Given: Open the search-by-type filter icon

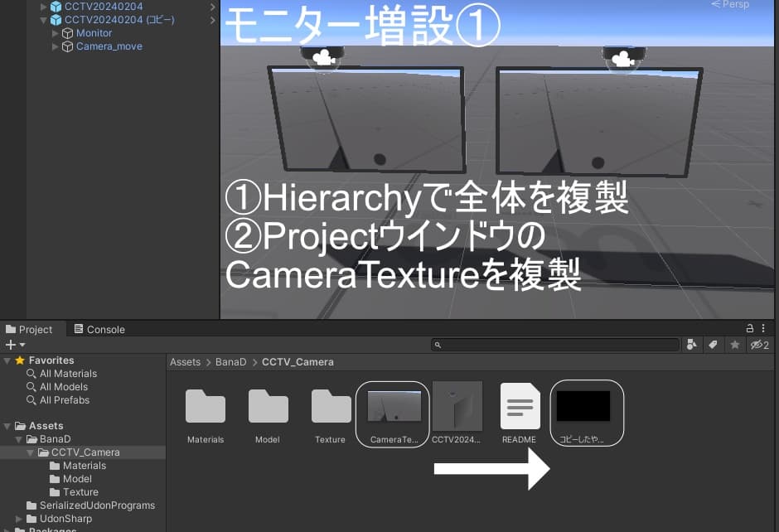Looking at the screenshot, I should click(x=691, y=344).
